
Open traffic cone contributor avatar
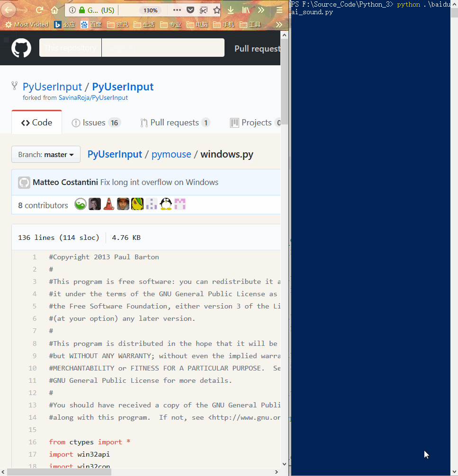pos(109,204)
